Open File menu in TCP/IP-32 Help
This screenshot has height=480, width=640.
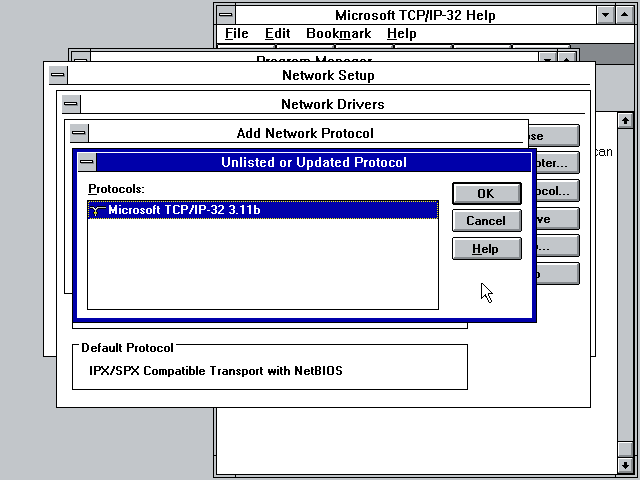coord(236,33)
